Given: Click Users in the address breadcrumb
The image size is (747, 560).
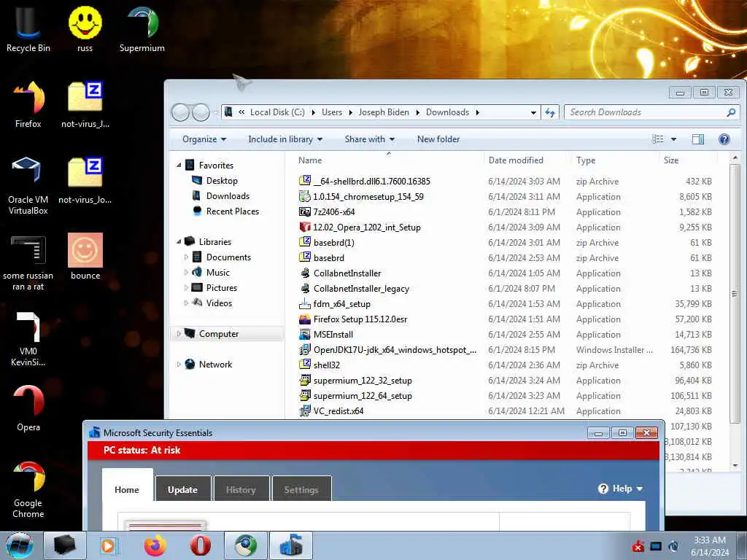Looking at the screenshot, I should click(x=332, y=112).
